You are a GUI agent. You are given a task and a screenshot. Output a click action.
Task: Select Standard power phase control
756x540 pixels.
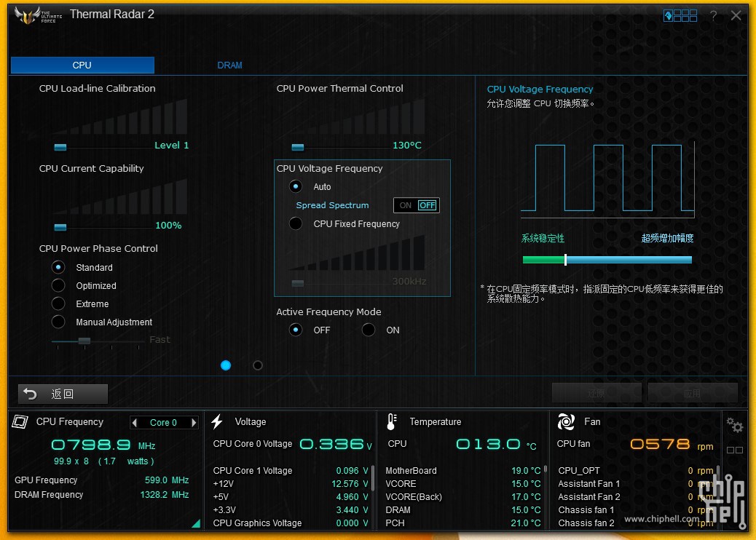pyautogui.click(x=58, y=267)
